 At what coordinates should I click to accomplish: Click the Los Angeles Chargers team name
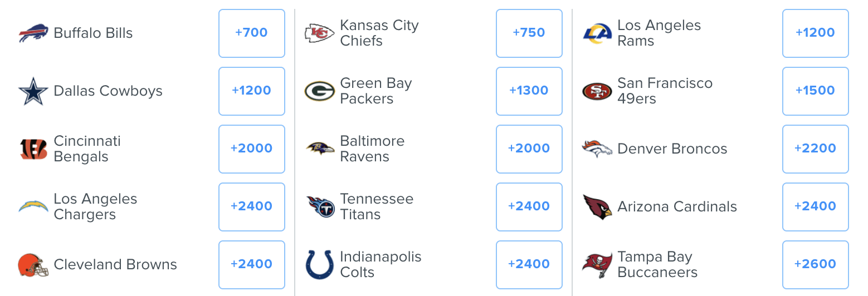click(95, 207)
